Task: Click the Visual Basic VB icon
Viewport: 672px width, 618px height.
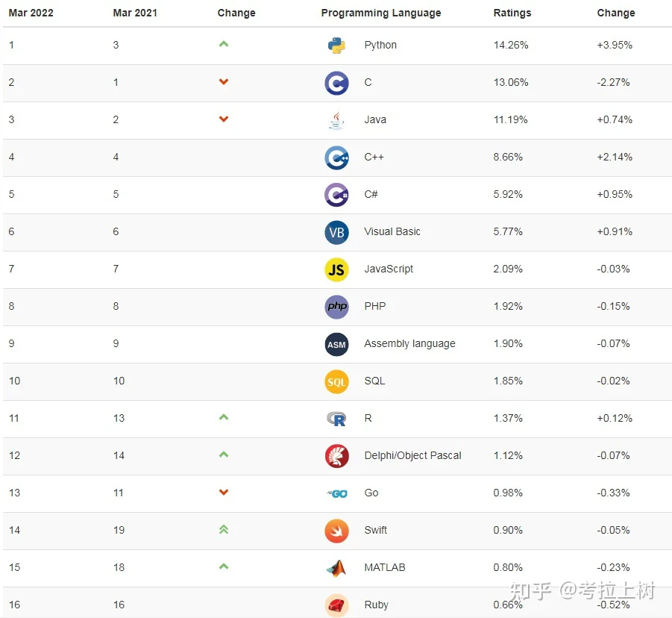Action: pos(336,232)
